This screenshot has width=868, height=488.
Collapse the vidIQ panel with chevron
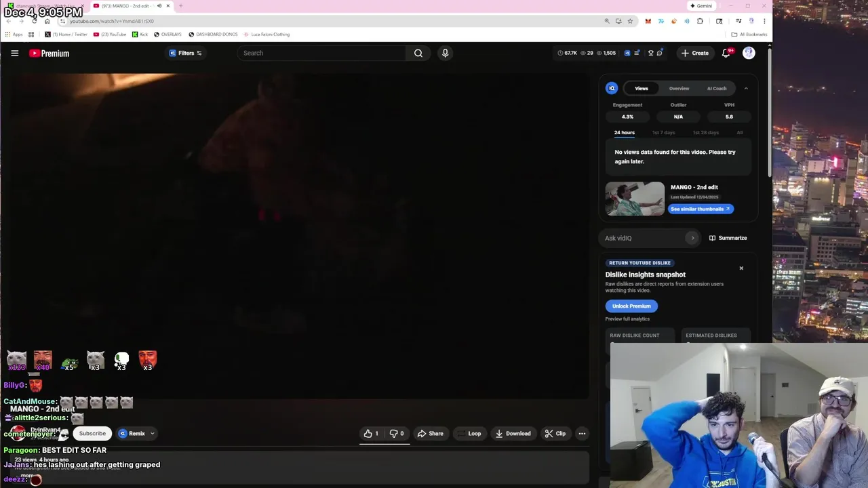coord(746,88)
